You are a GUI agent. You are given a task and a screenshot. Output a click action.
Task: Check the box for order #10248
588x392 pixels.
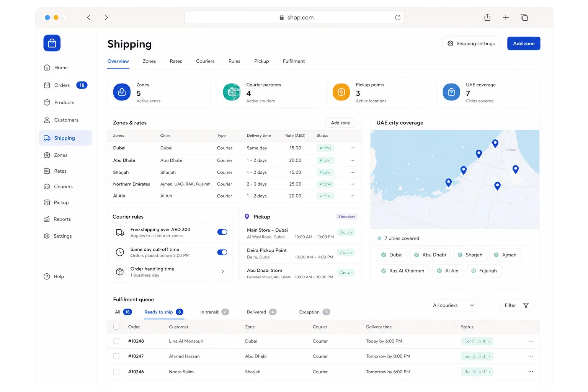[116, 341]
